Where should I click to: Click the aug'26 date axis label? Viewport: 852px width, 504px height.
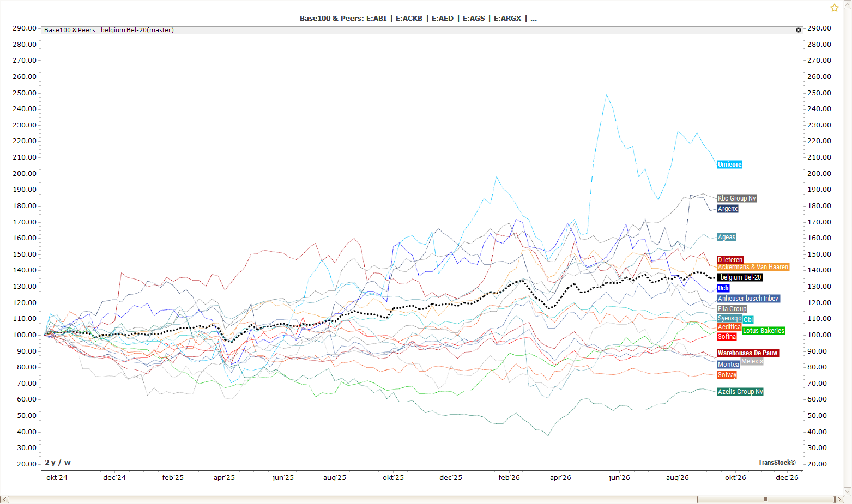tap(678, 478)
